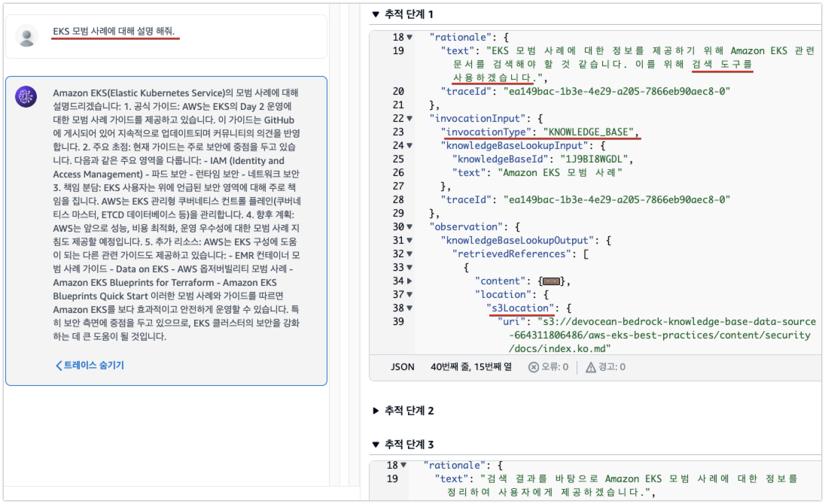Fold the retrievedReferences array at line 32

click(409, 254)
